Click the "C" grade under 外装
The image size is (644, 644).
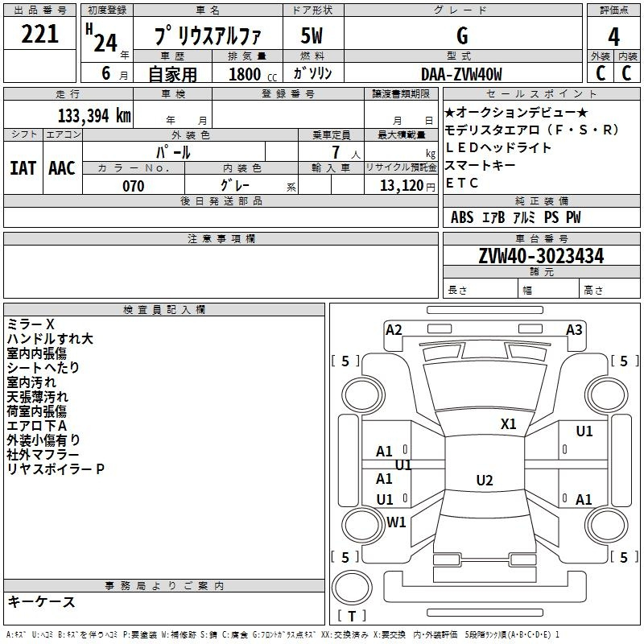pos(601,73)
